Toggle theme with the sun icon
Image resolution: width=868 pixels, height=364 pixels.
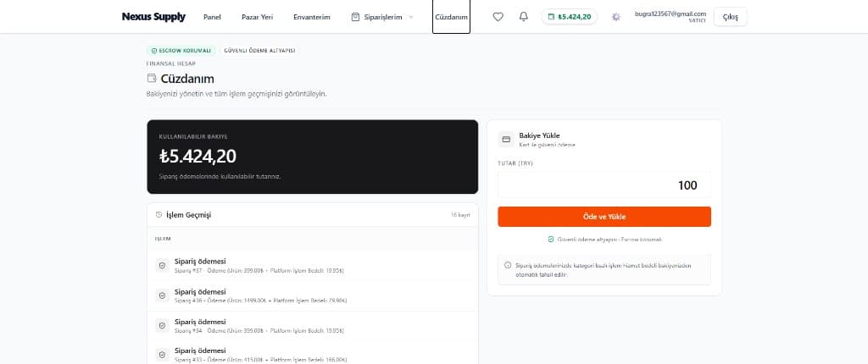615,17
